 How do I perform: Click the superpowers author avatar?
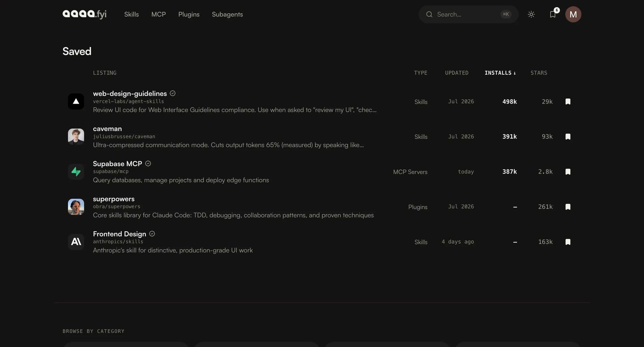pos(76,207)
